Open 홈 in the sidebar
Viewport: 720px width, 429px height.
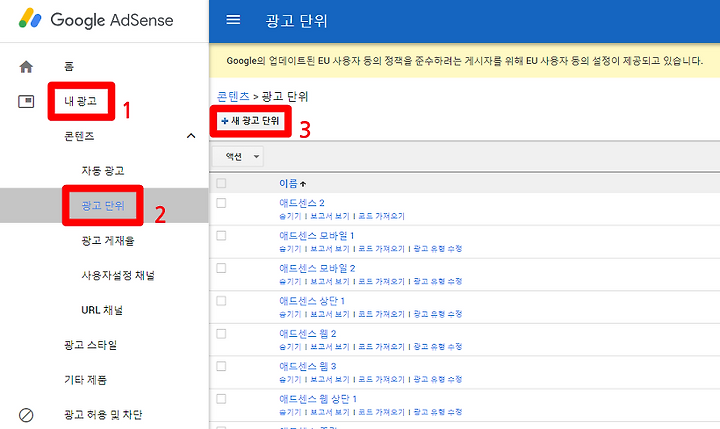pos(69,67)
